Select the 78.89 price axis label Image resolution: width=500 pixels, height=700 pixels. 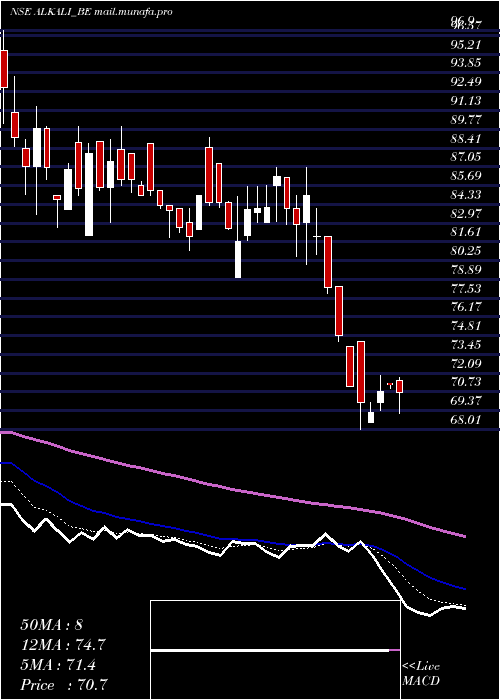click(466, 270)
